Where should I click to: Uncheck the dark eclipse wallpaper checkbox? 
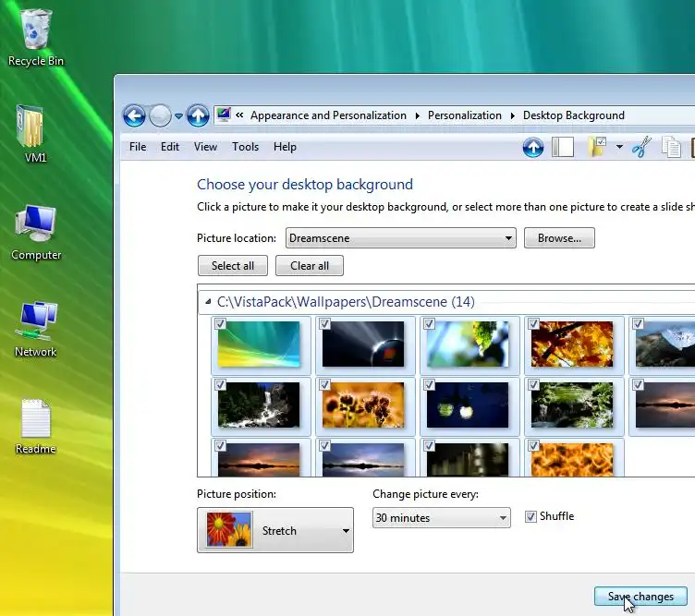point(325,324)
